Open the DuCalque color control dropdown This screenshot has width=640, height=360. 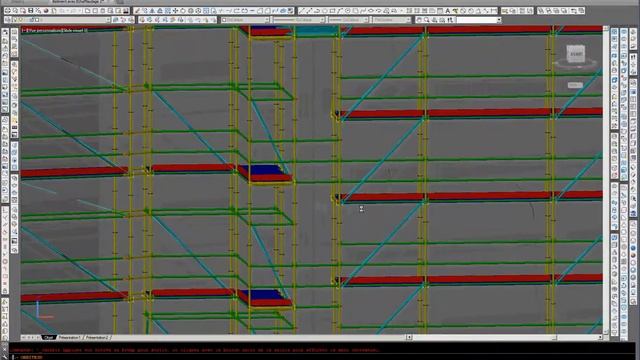(267, 20)
